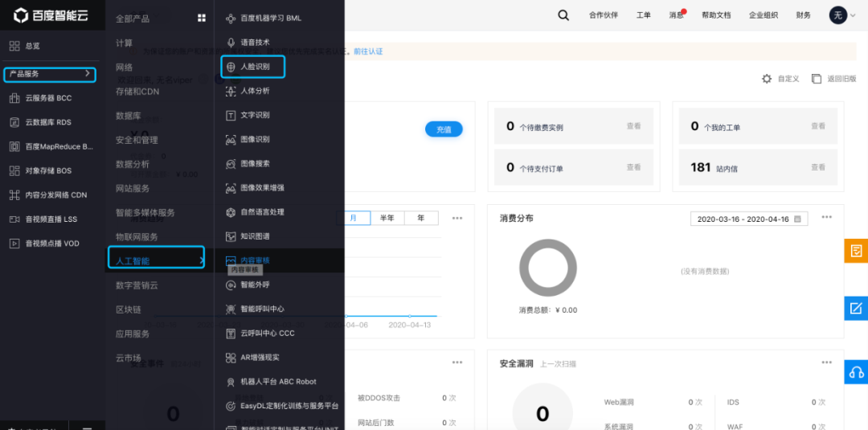This screenshot has width=868, height=430.
Task: Select the 网络 category
Action: tap(124, 67)
